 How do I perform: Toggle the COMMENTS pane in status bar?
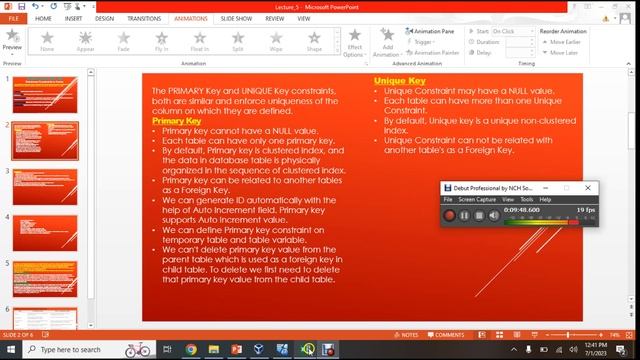(446, 335)
